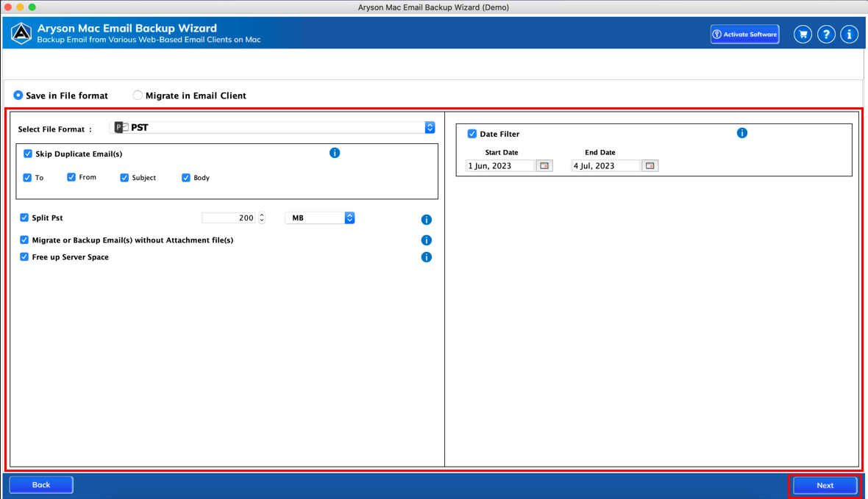Show info for backup without attachments
The width and height of the screenshot is (868, 499).
click(426, 240)
